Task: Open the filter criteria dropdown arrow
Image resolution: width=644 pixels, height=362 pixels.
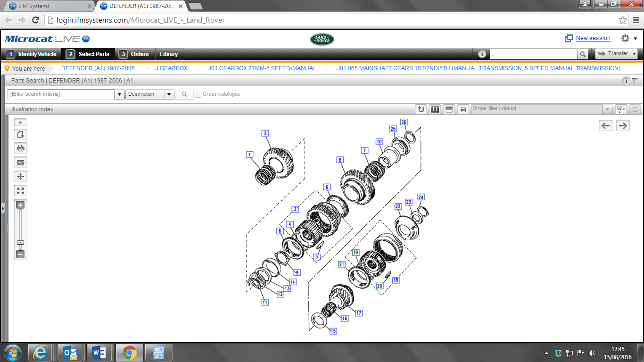Action: click(x=608, y=109)
